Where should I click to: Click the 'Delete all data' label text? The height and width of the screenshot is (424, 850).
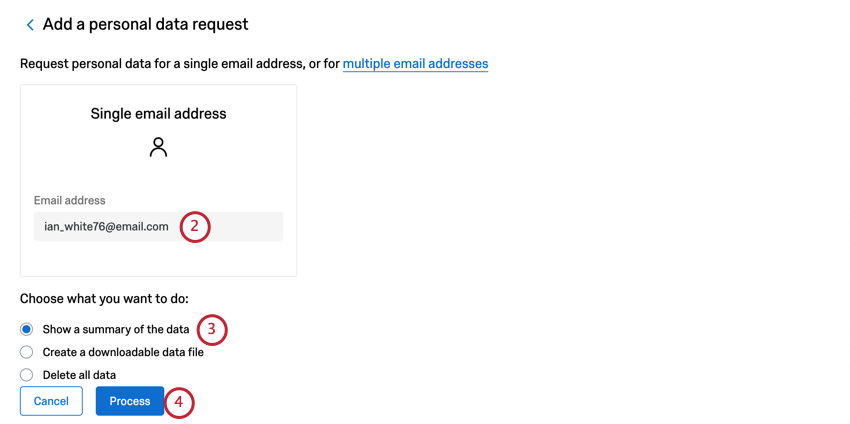pos(79,375)
